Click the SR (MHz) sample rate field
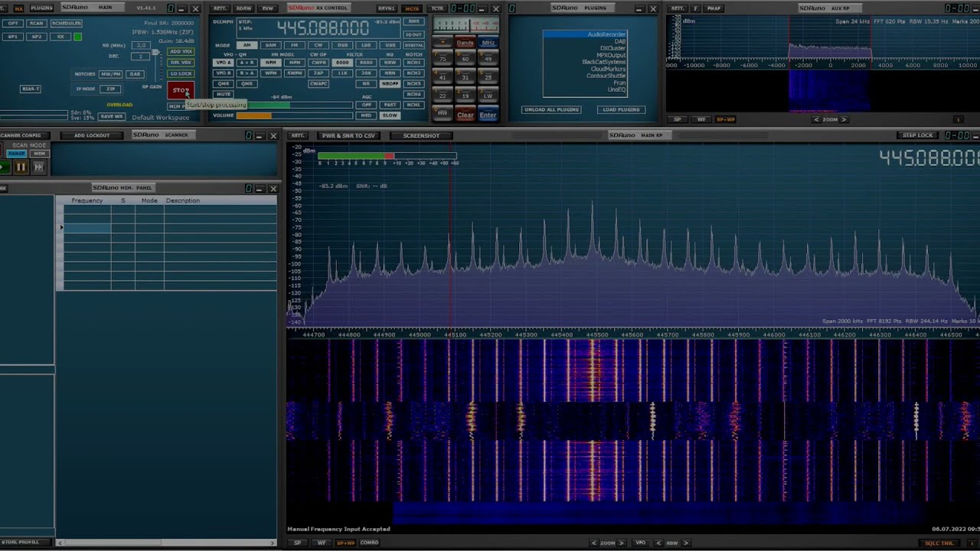The height and width of the screenshot is (551, 980). [x=140, y=46]
